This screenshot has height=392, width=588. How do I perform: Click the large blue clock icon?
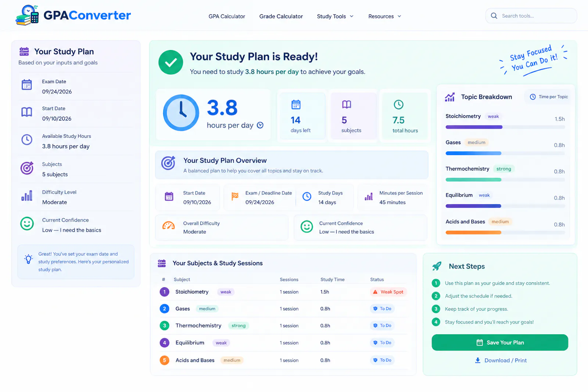click(x=181, y=113)
